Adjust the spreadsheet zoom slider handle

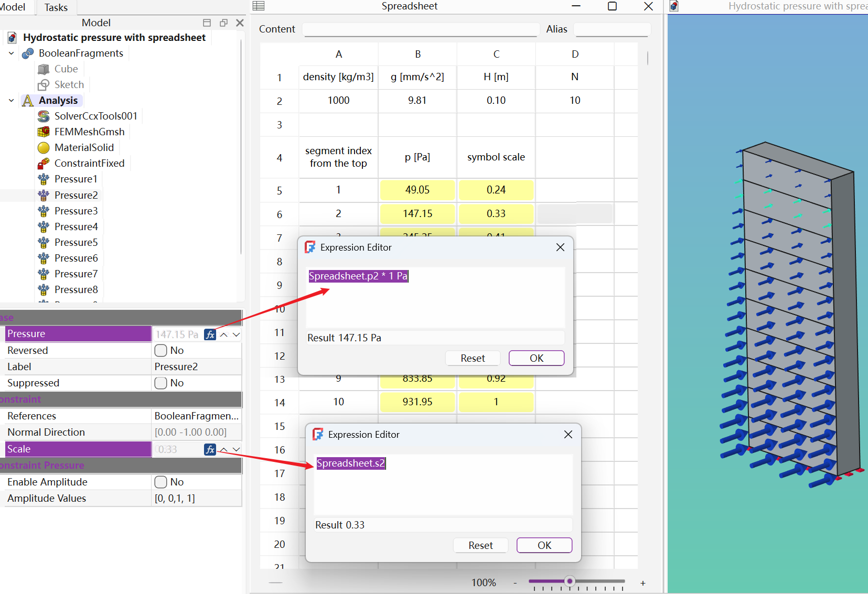[570, 581]
